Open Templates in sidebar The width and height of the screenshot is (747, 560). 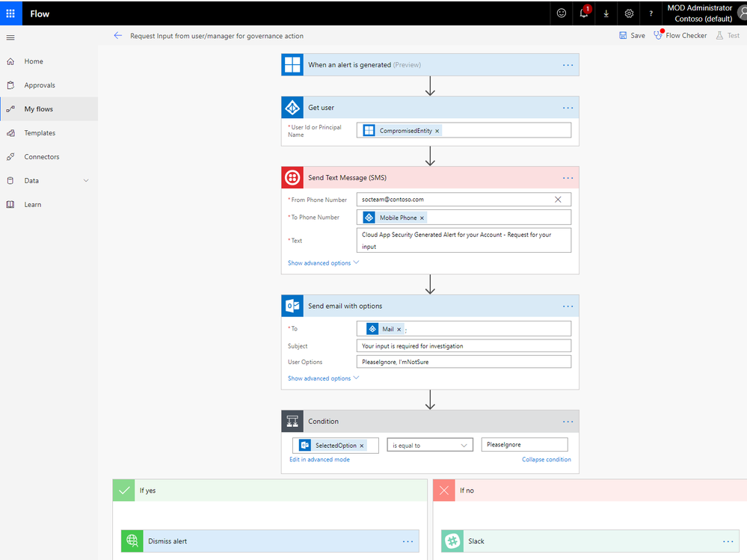point(49,133)
